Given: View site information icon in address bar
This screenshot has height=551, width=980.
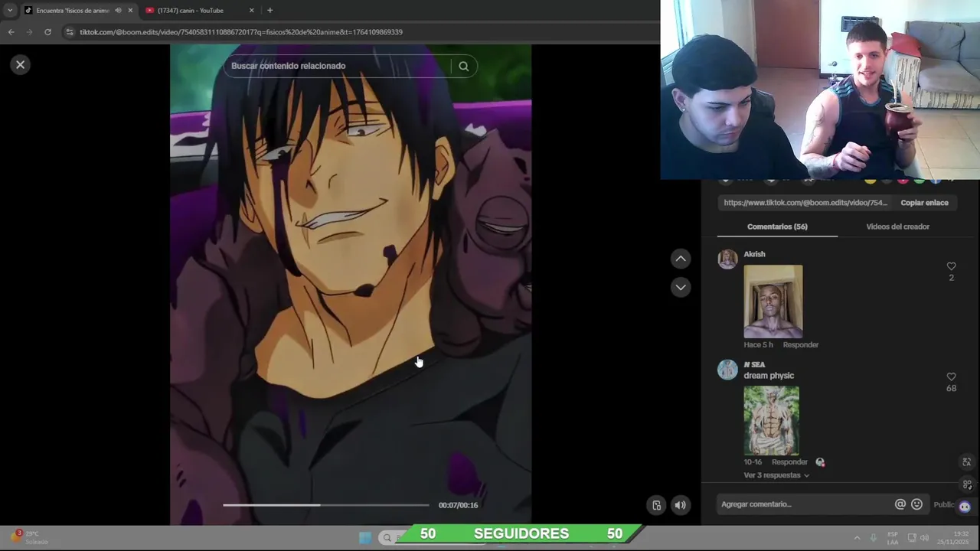Looking at the screenshot, I should coord(70,32).
